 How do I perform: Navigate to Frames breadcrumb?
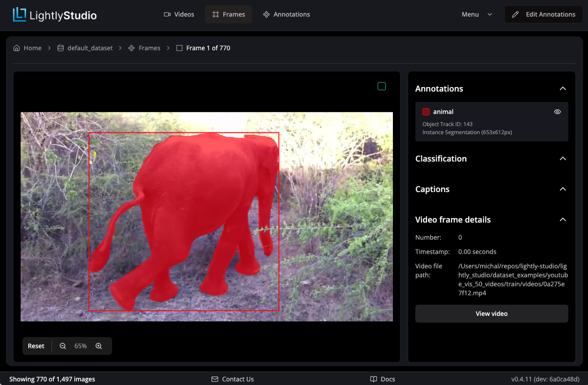tap(144, 48)
